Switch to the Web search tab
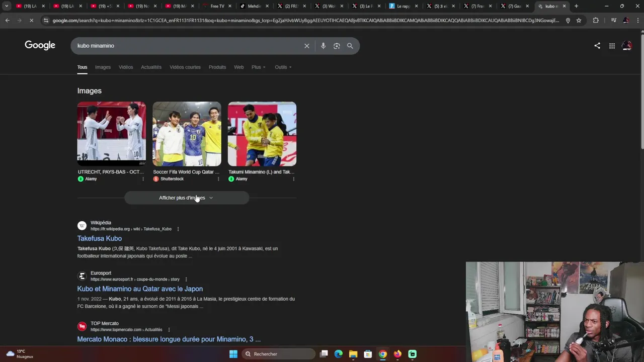Image resolution: width=644 pixels, height=362 pixels. pyautogui.click(x=238, y=67)
